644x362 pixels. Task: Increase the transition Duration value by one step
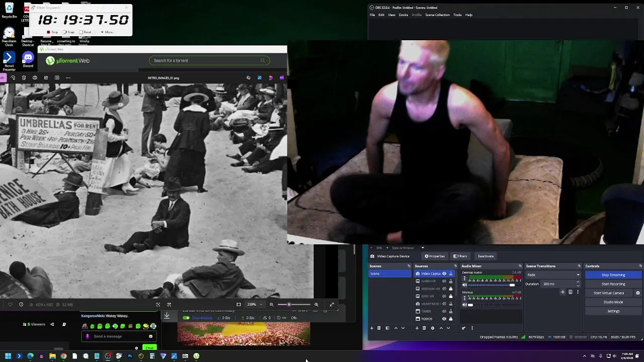pos(578,282)
